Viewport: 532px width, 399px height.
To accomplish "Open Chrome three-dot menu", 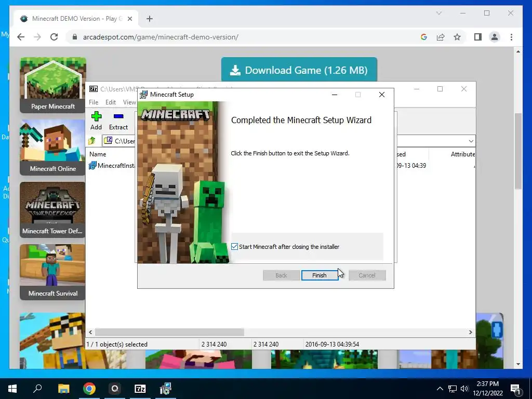I will (x=511, y=37).
